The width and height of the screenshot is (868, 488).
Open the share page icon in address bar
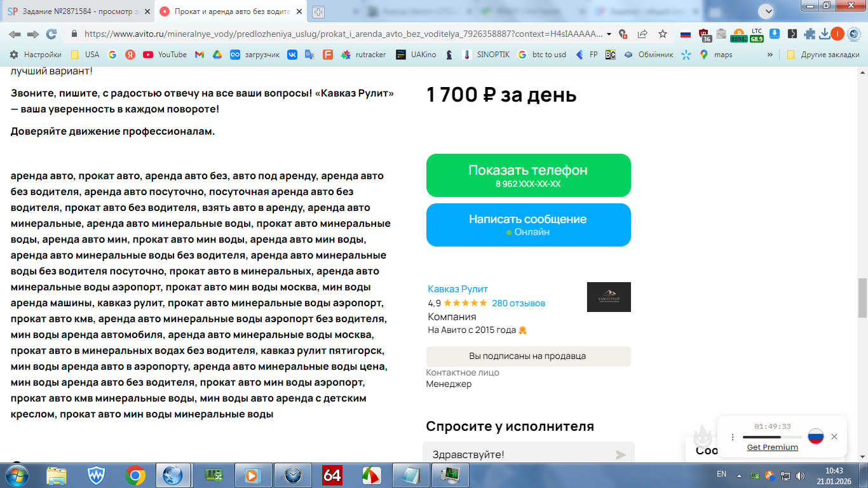click(643, 34)
